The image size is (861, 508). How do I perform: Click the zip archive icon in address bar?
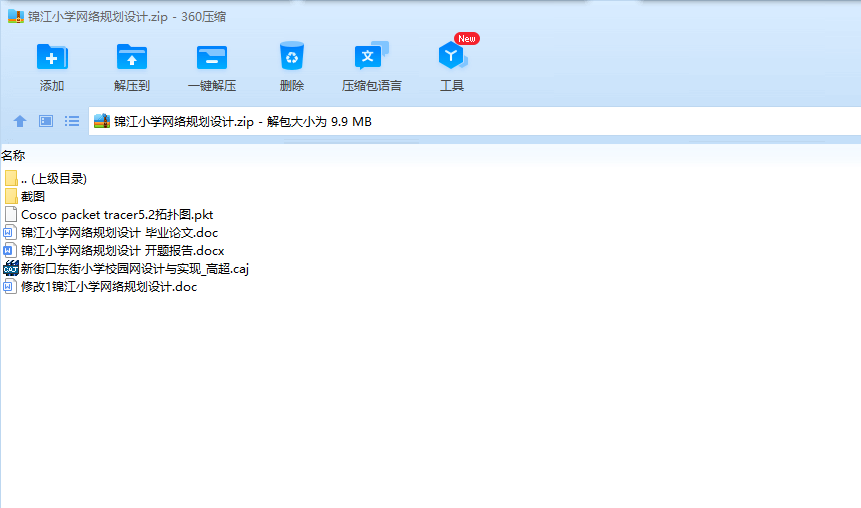[102, 121]
